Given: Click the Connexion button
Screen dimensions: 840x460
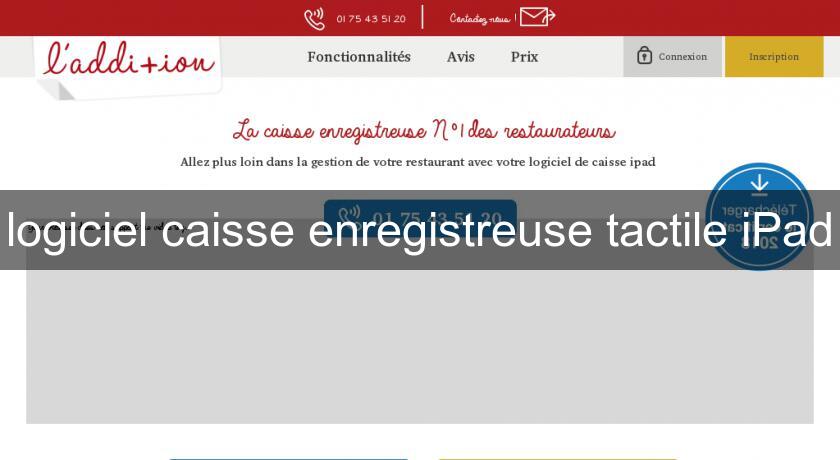Looking at the screenshot, I should click(x=672, y=57).
